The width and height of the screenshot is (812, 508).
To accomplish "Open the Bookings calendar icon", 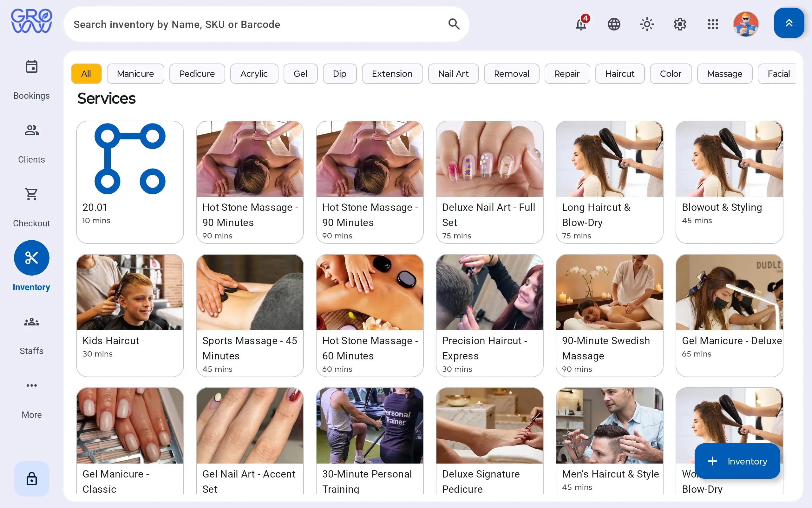I will tap(31, 67).
